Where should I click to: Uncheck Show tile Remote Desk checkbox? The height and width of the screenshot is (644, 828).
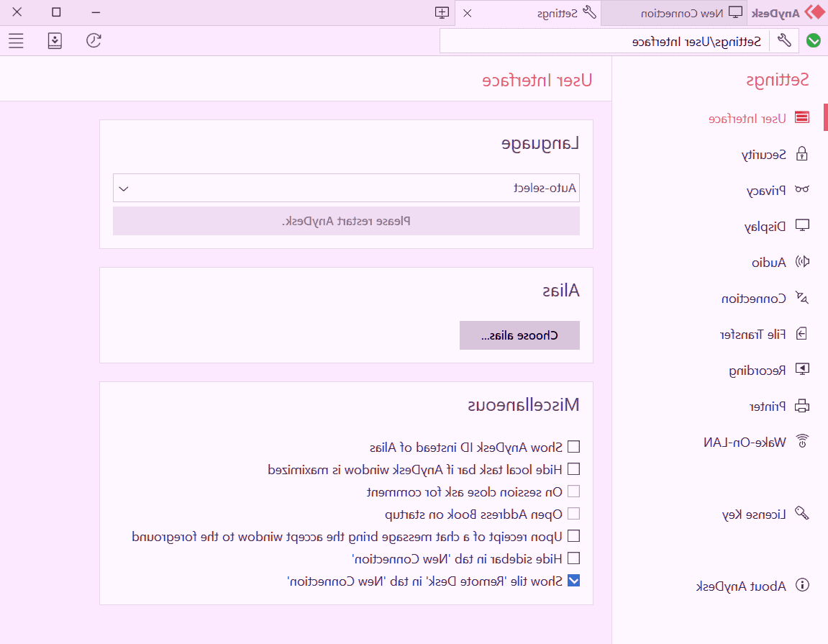[x=573, y=581]
